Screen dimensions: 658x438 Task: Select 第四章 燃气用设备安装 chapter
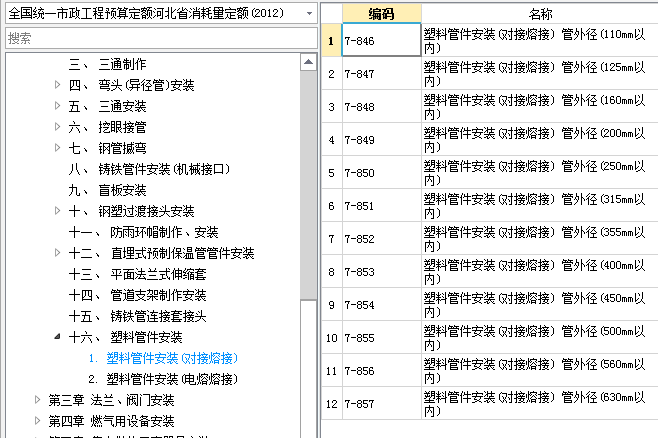pyautogui.click(x=111, y=421)
